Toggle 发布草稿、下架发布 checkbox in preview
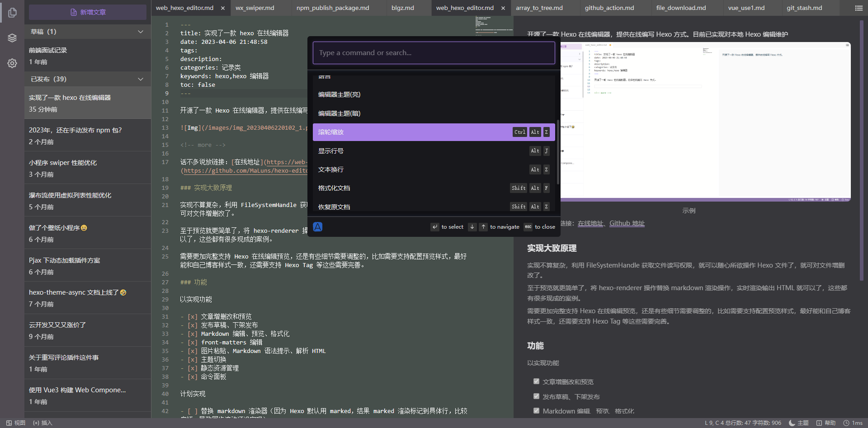Viewport: 868px width, 428px height. 536,396
